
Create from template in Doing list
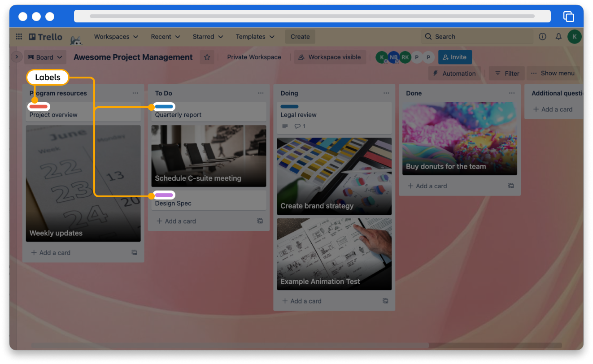[386, 301]
